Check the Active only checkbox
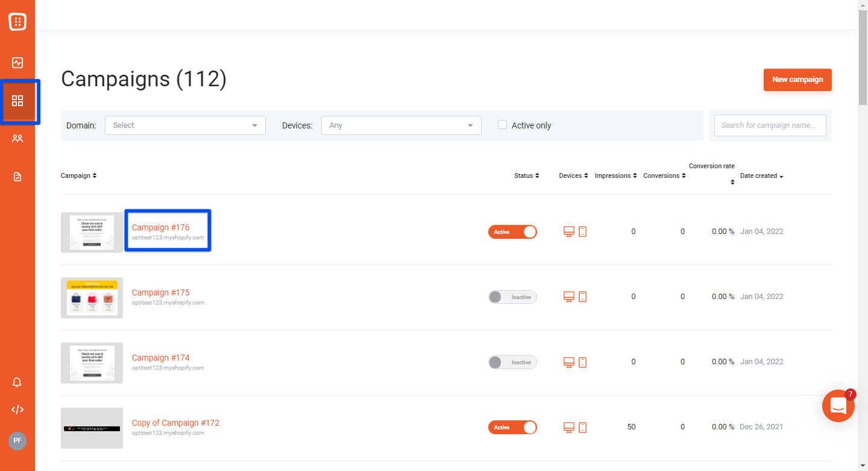The width and height of the screenshot is (868, 471). (x=502, y=125)
